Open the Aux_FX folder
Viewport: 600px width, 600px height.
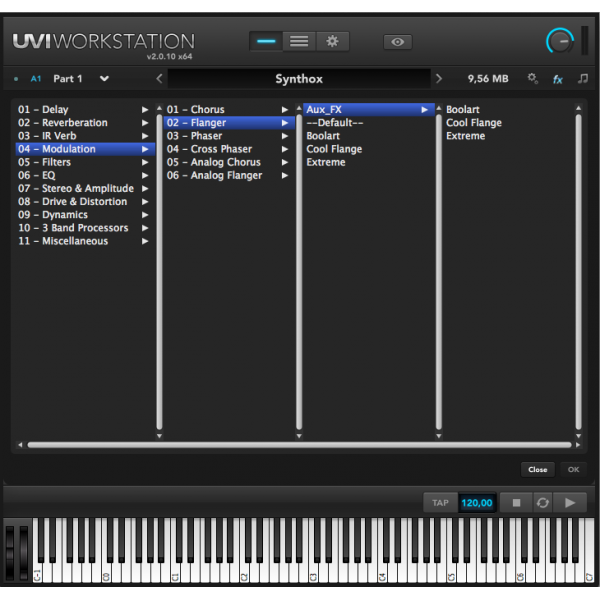point(368,109)
